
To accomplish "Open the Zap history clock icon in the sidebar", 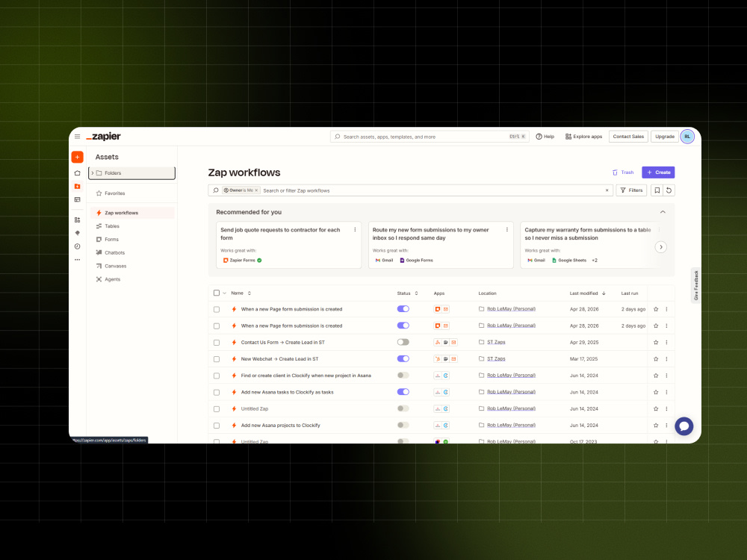I will pos(77,246).
